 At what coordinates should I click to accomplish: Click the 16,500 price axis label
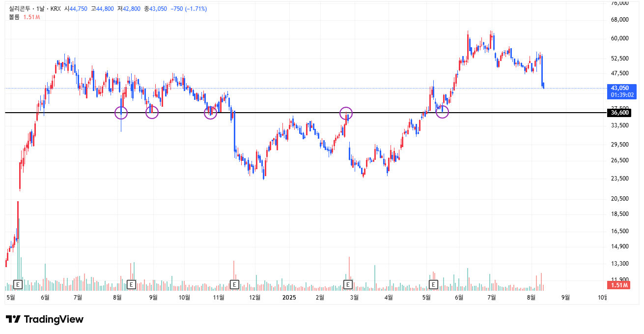(x=620, y=231)
